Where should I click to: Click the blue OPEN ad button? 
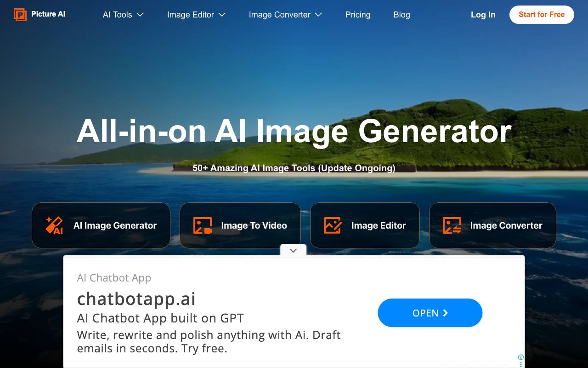[x=430, y=313]
